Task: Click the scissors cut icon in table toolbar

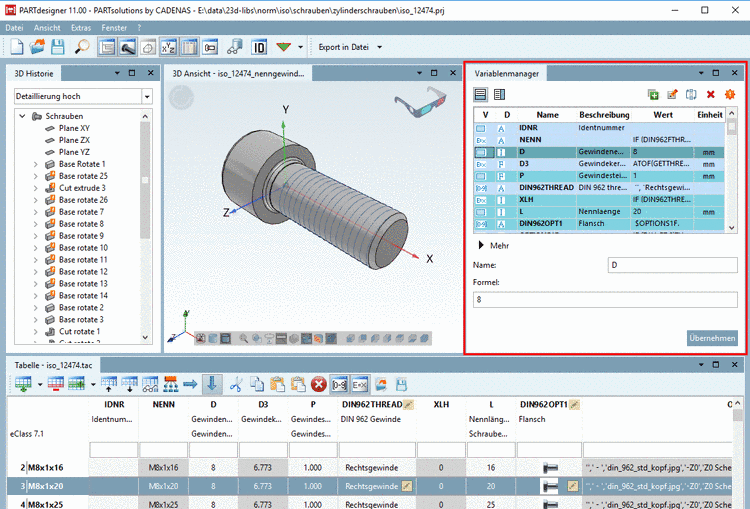Action: (x=236, y=383)
